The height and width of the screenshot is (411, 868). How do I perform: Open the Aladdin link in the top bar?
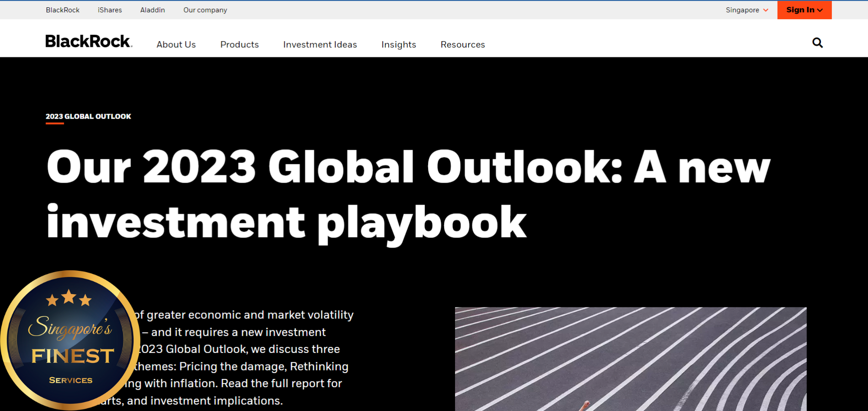click(x=153, y=10)
